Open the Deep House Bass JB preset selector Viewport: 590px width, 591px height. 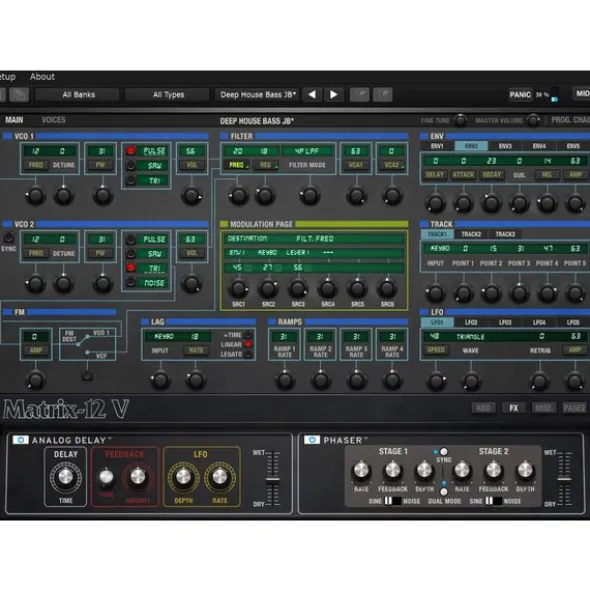click(258, 95)
